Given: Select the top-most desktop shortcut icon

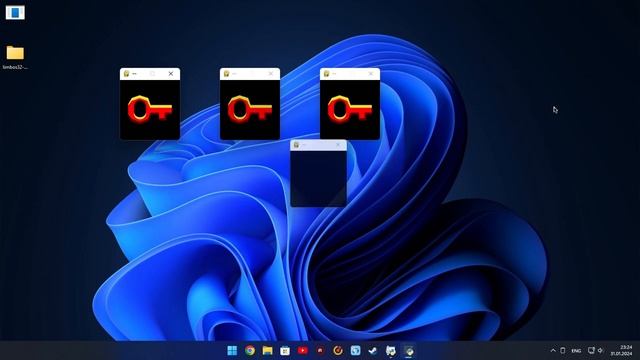Looking at the screenshot, I should click(15, 13).
